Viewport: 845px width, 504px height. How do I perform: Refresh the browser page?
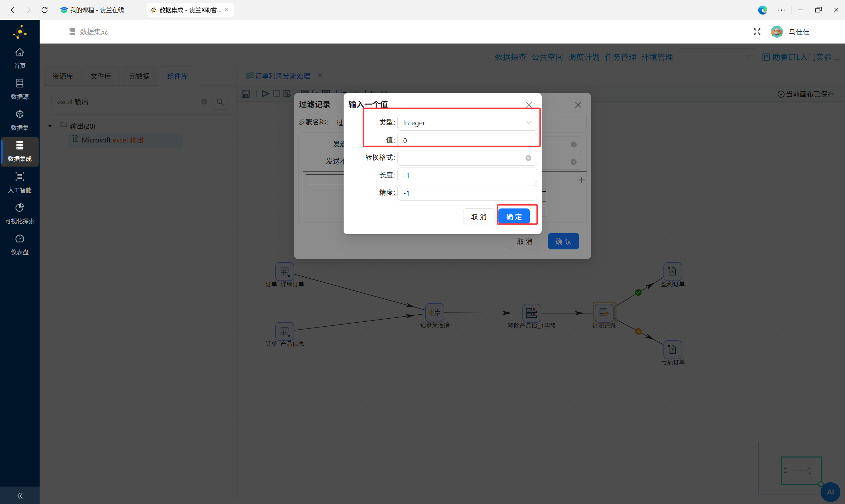point(45,10)
